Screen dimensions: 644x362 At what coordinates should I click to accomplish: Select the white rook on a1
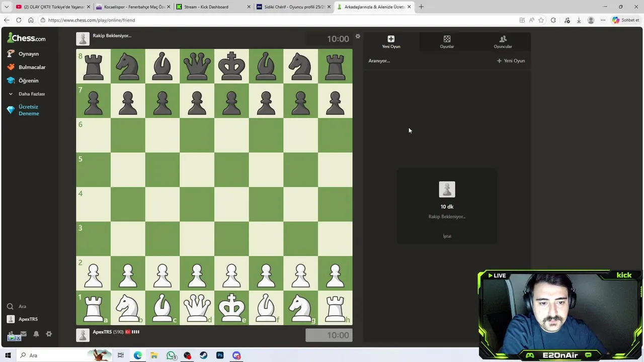(x=93, y=308)
